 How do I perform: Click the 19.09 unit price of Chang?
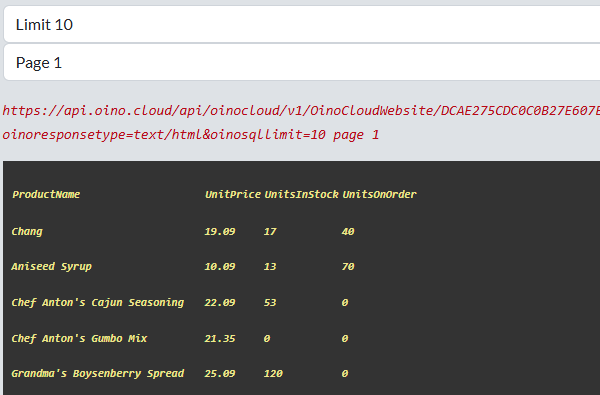pyautogui.click(x=220, y=232)
